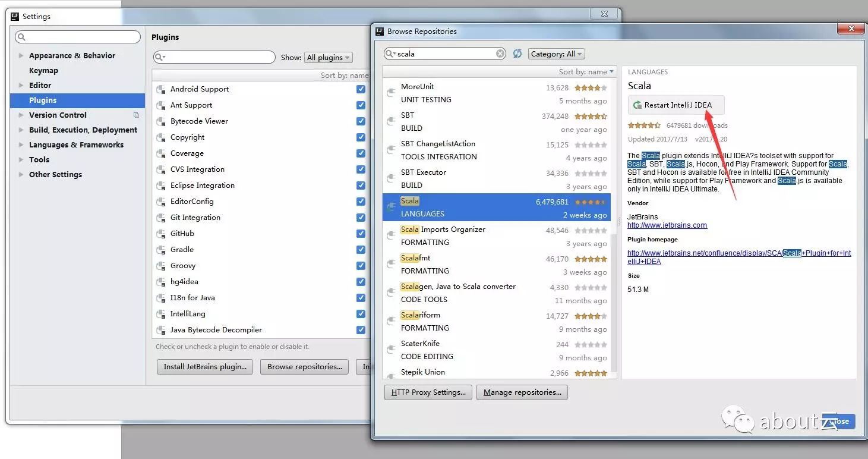Toggle the Java Bytecode Decompiler checkbox
The width and height of the screenshot is (868, 459).
tap(361, 330)
